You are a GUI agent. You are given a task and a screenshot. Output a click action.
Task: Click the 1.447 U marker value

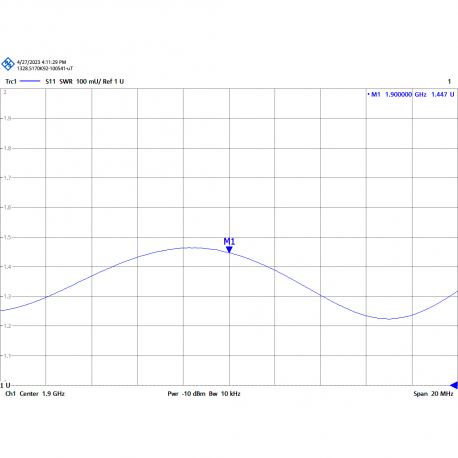443,94
